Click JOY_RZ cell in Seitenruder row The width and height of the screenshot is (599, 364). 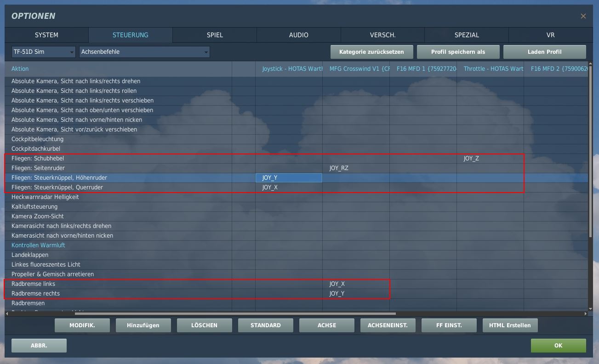click(339, 168)
